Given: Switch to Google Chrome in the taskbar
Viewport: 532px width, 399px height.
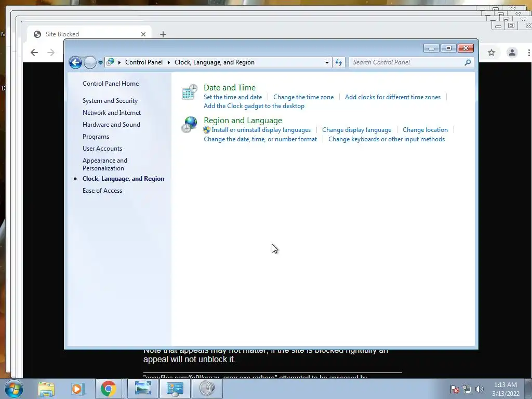Looking at the screenshot, I should [108, 389].
